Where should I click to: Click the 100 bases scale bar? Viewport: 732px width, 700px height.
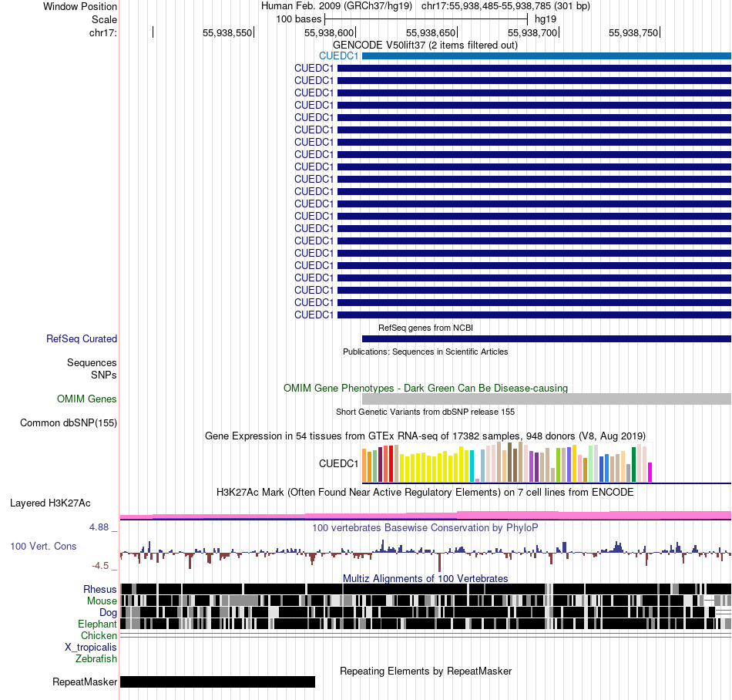[x=426, y=19]
